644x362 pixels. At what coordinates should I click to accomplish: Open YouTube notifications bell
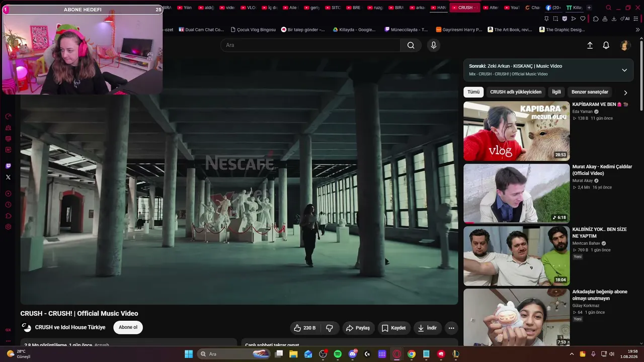coord(606,45)
